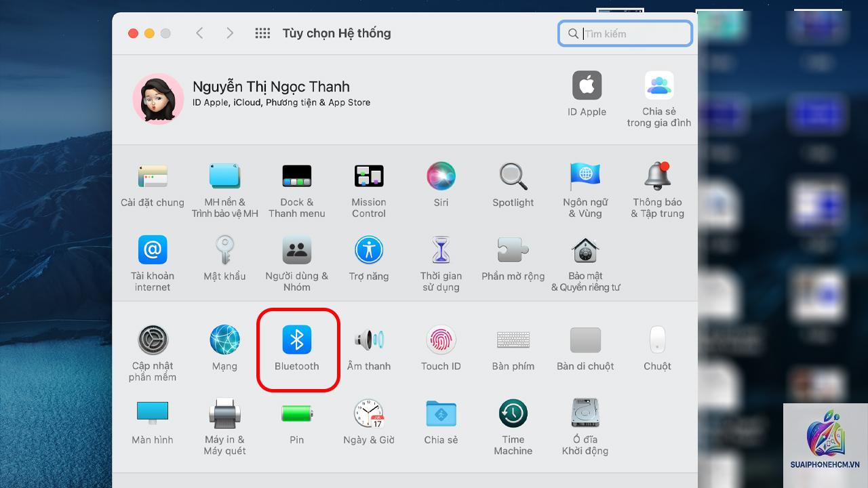
Task: Open Time Machine preferences
Action: point(513,413)
